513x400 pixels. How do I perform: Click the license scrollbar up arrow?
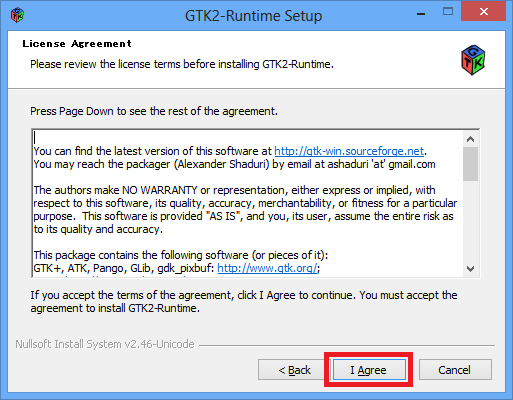(470, 139)
